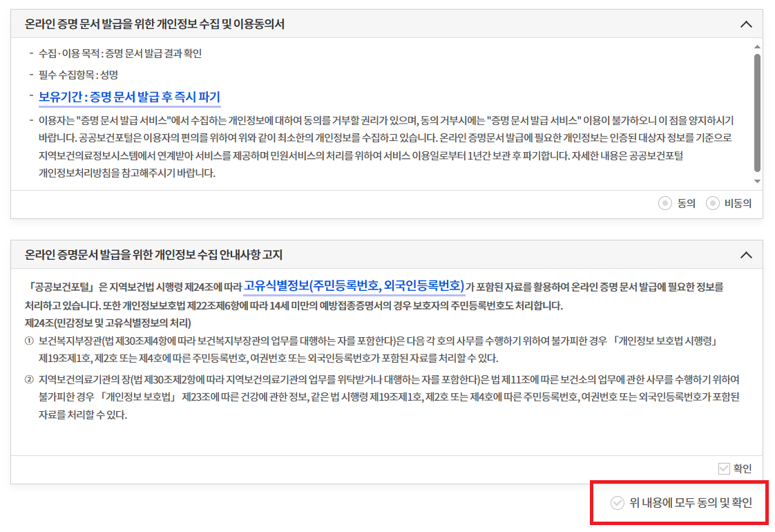
Task: Click the 동의 radio circle icon
Action: pos(664,204)
